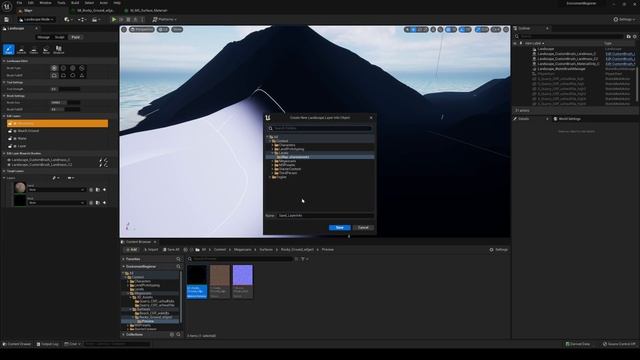Click the Perspective viewport button

coord(142,29)
